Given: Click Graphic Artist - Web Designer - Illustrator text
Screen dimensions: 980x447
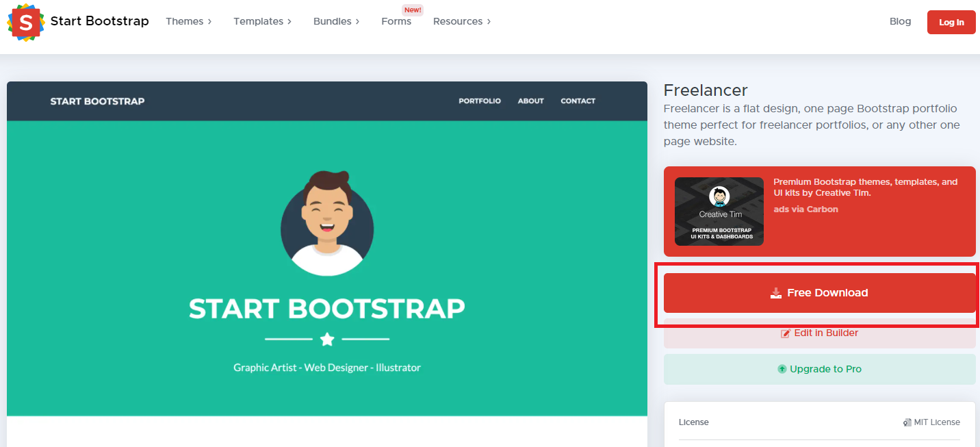Looking at the screenshot, I should coord(327,368).
